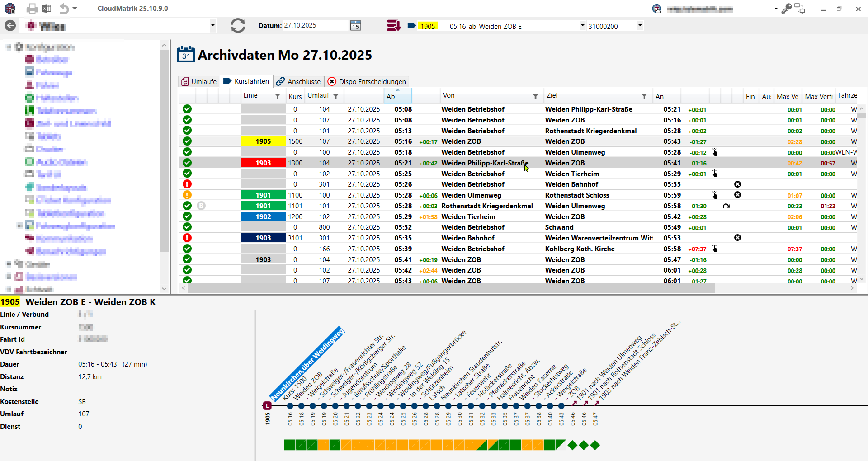Screen dimensions: 868x461
Task: Toggle the Von column filter
Action: (535, 96)
